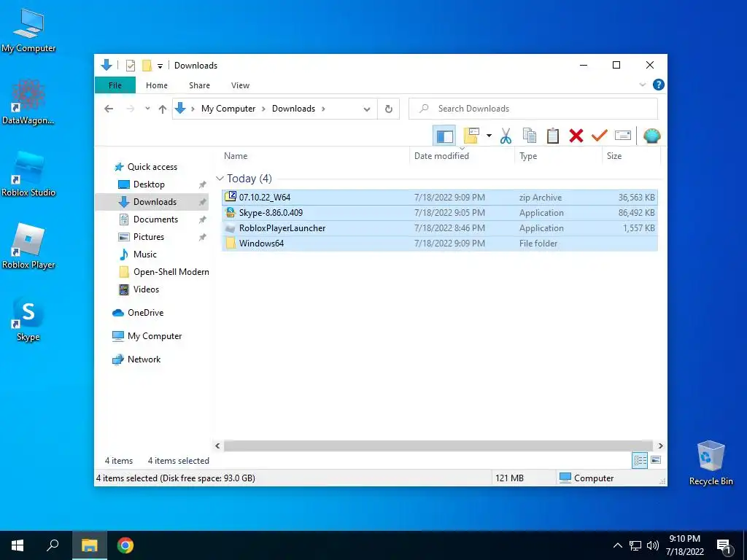Open Classic Explorer shell settings icon
Image resolution: width=747 pixels, height=560 pixels.
point(651,136)
